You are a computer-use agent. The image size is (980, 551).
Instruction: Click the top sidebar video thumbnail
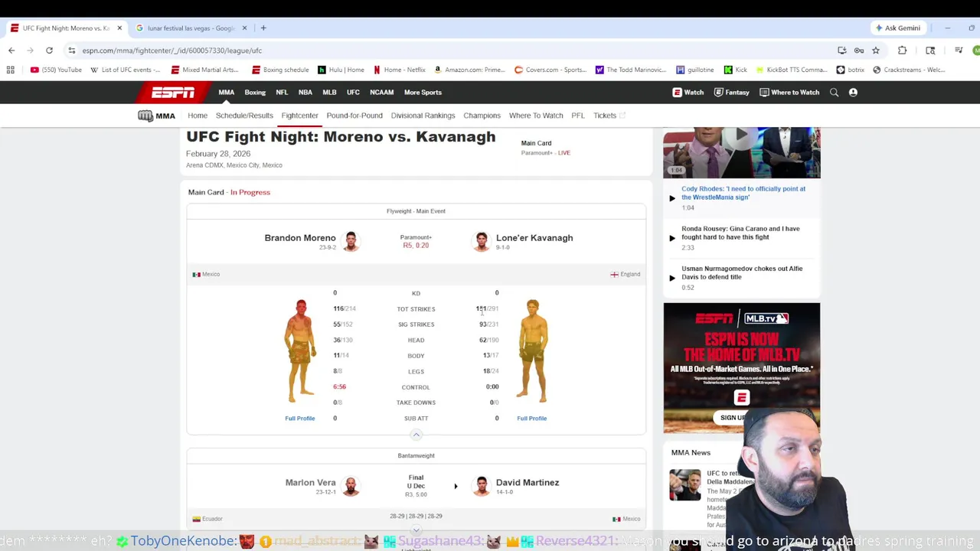tap(741, 152)
